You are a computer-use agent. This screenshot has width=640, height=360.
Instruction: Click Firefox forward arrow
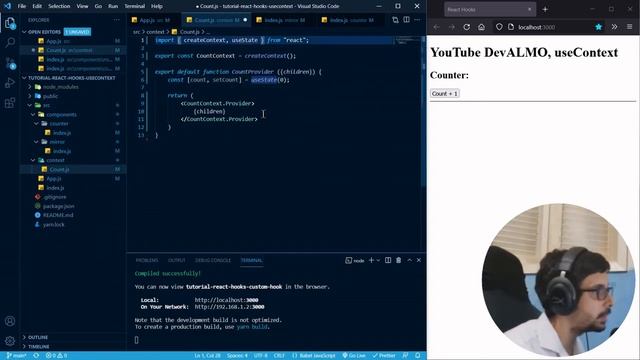coord(451,27)
